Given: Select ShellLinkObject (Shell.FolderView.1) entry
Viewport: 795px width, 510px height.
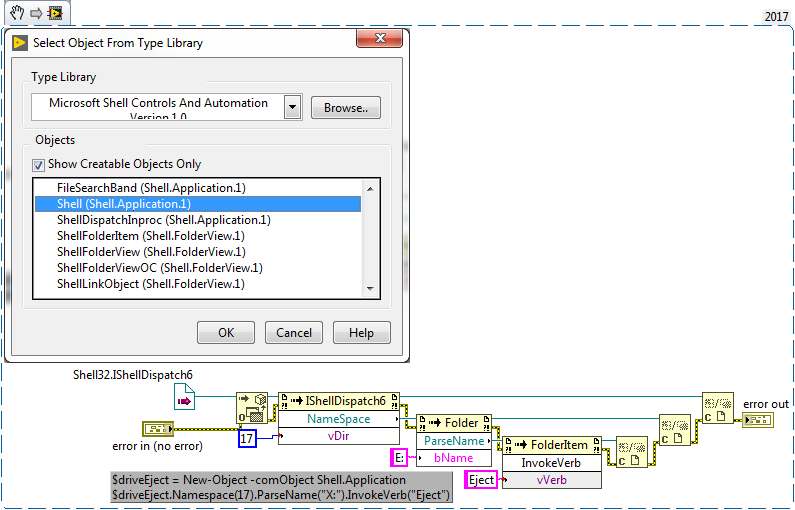Looking at the screenshot, I should point(198,284).
